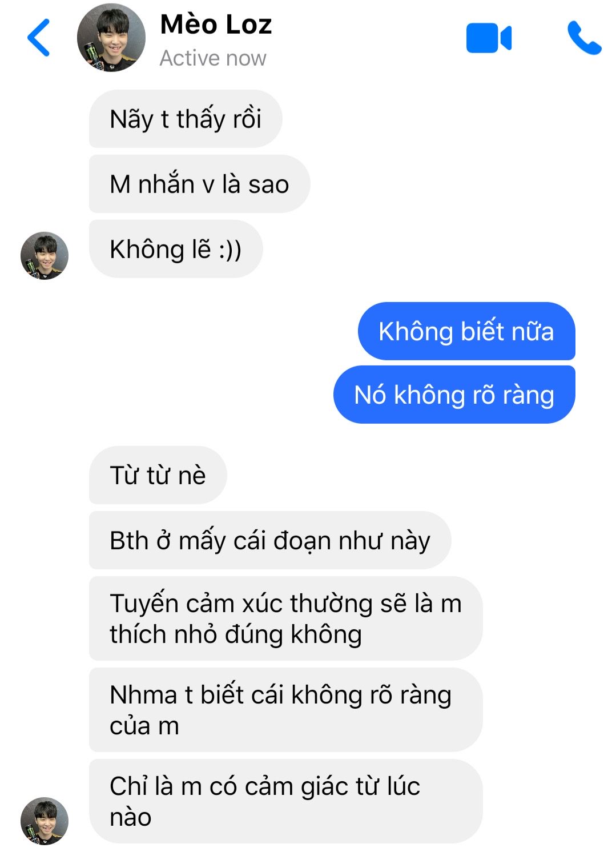
Task: Select the sent message "Nó không rõ ràng"
Action: [x=454, y=395]
